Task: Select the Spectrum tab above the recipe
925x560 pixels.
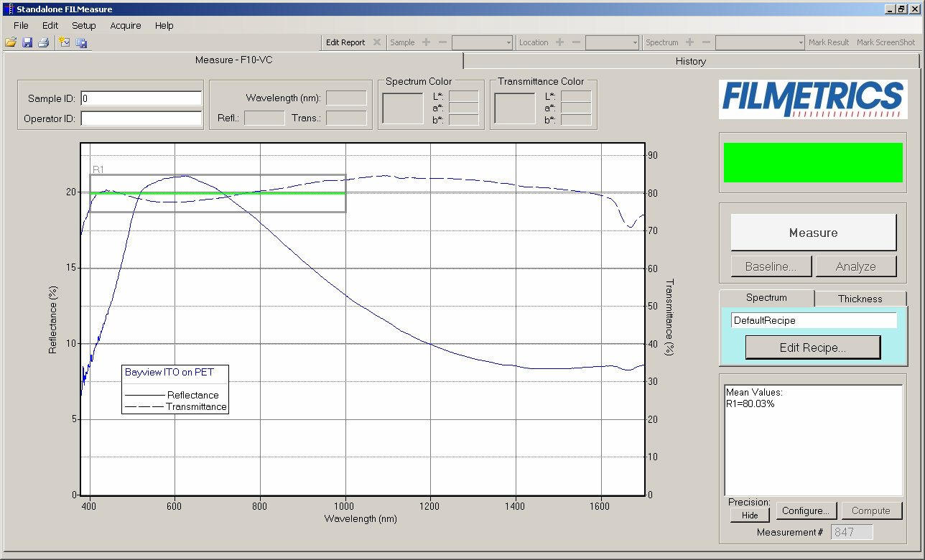Action: (766, 297)
